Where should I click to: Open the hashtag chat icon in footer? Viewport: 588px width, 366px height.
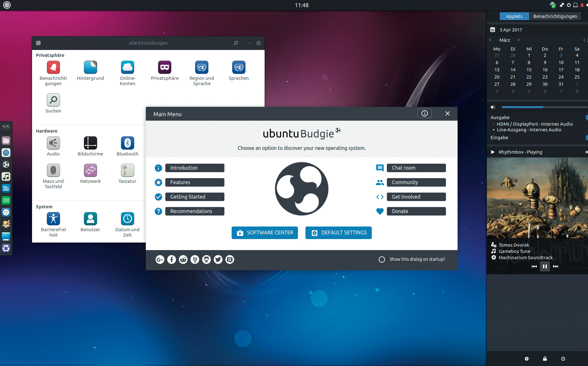[230, 259]
